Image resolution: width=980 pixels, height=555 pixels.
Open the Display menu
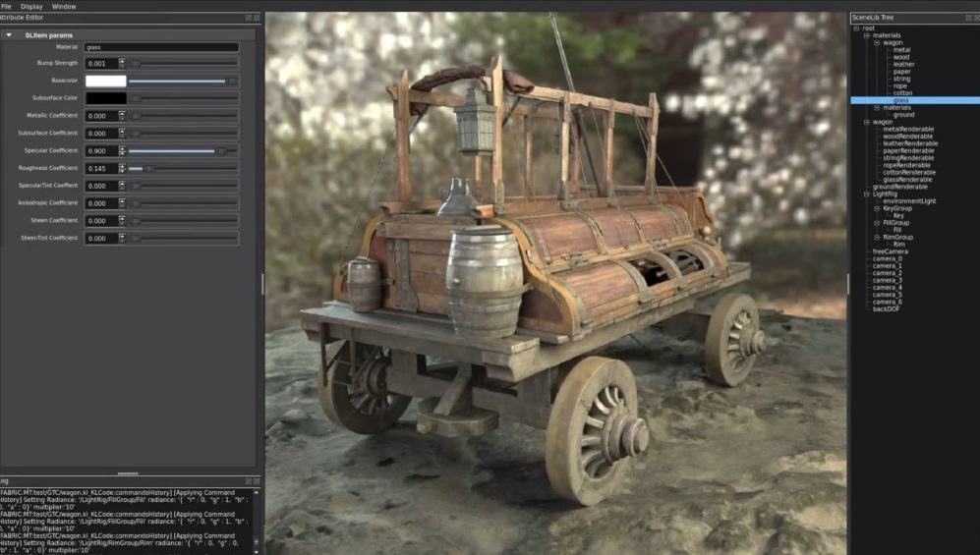tap(31, 6)
